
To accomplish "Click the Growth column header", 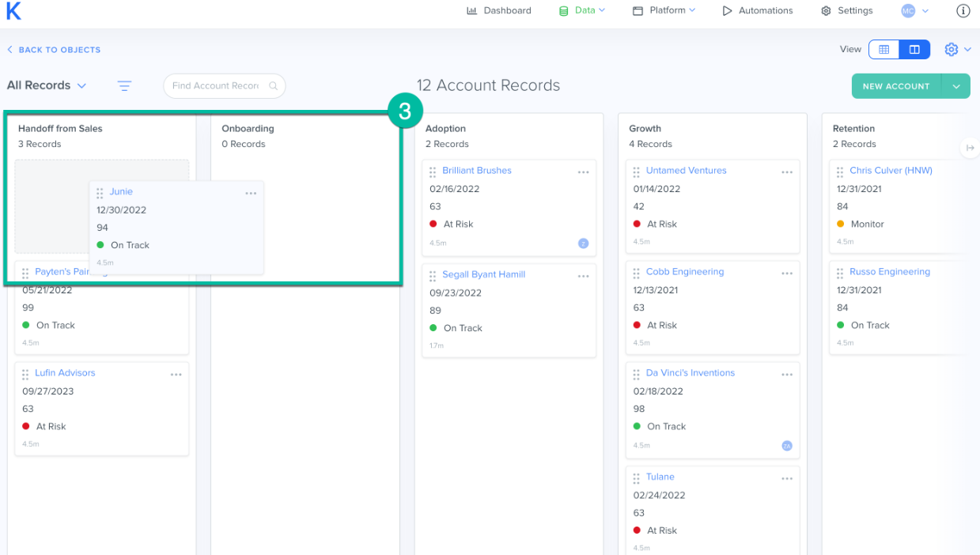I will (x=645, y=128).
